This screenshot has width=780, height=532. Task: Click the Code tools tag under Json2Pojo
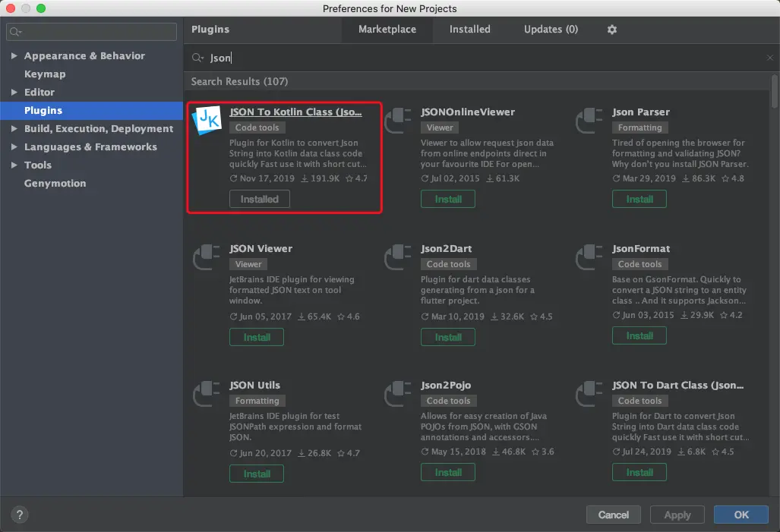pyautogui.click(x=448, y=401)
